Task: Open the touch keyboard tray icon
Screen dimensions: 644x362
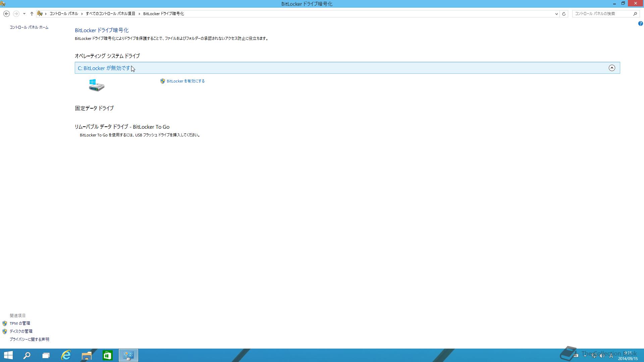Action: (576, 356)
